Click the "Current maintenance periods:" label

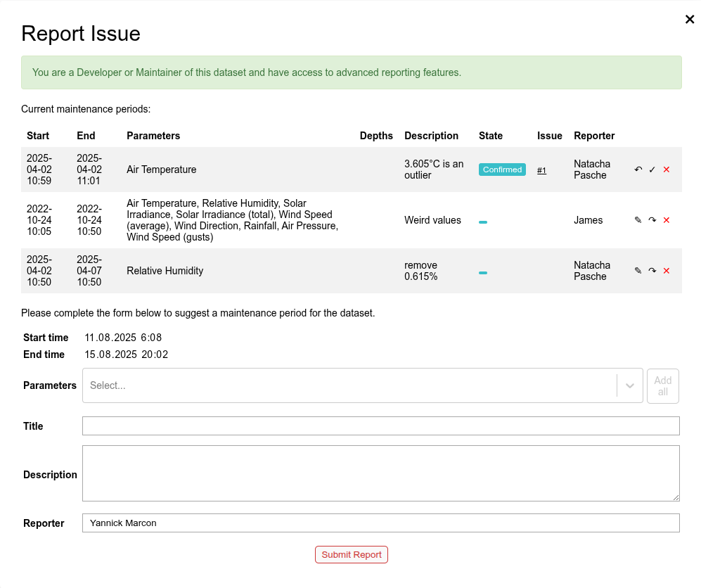tap(86, 109)
